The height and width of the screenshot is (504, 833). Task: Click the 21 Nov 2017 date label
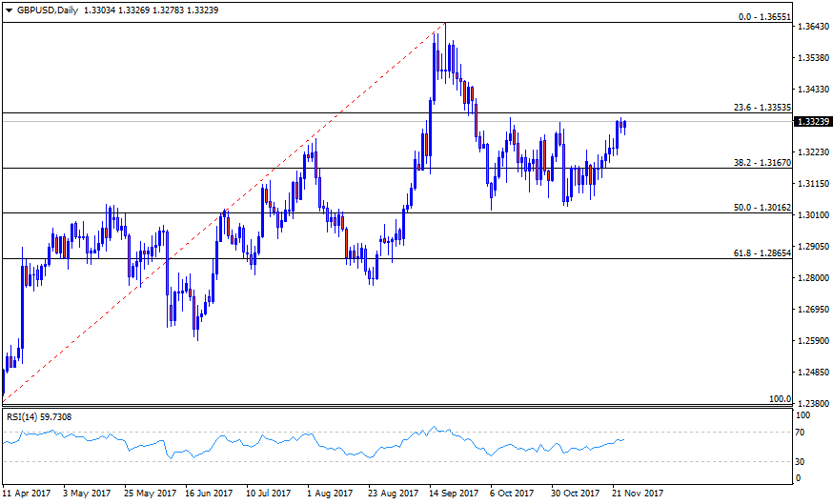[x=636, y=494]
